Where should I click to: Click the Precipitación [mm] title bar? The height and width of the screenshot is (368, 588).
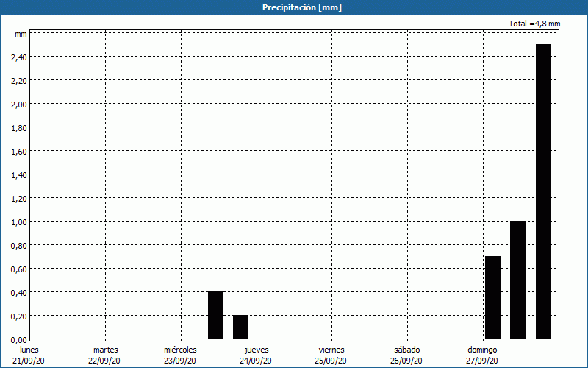(x=294, y=7)
